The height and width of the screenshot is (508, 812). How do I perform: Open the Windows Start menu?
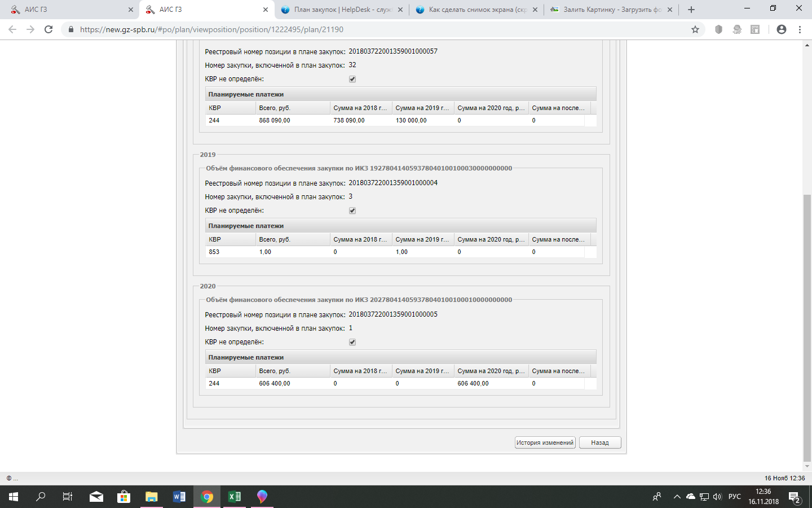[x=14, y=497]
